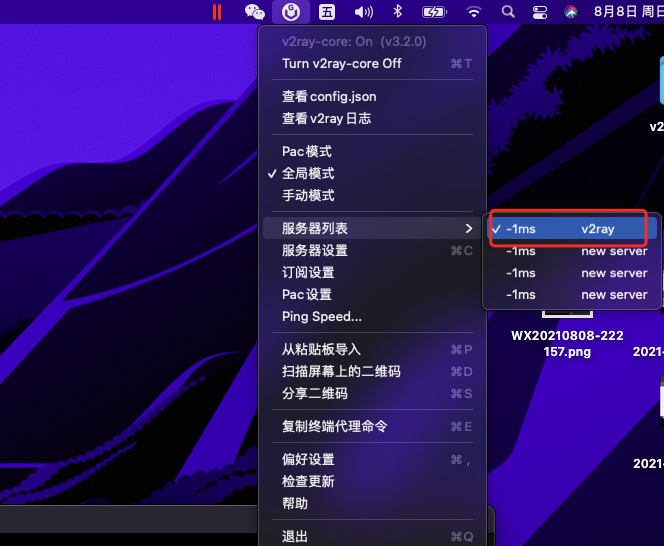Open WeChat from the menu bar
The width and height of the screenshot is (664, 546).
point(255,11)
